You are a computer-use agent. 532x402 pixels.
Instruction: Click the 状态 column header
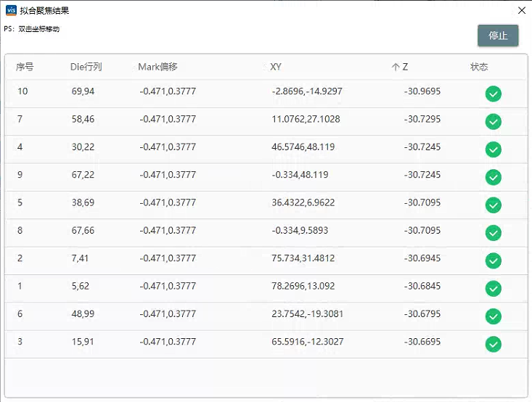click(479, 67)
